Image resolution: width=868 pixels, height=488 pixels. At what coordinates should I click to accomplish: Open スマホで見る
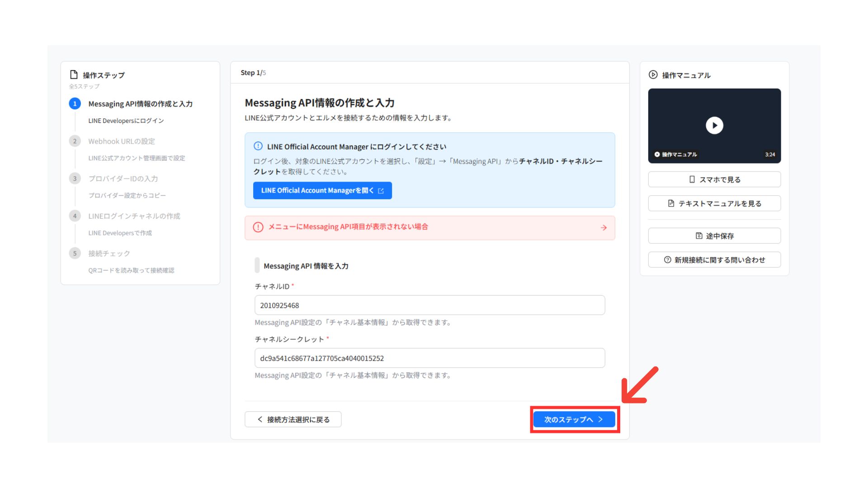coord(714,179)
